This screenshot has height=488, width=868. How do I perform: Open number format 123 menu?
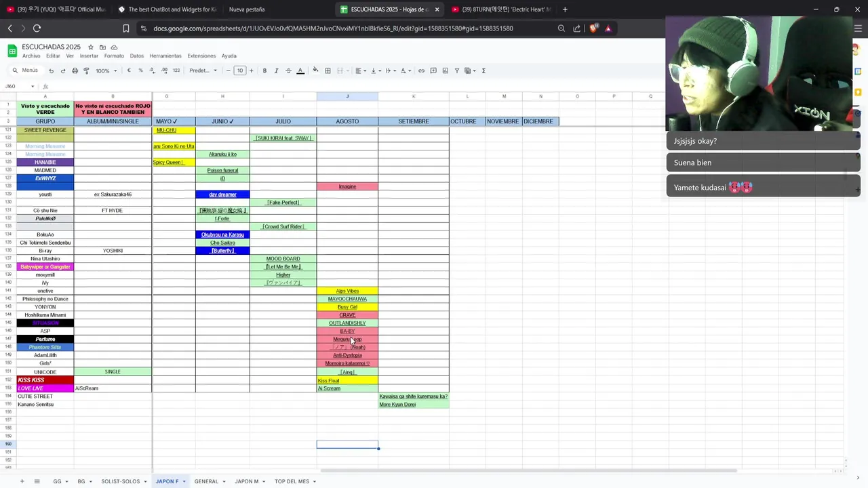pyautogui.click(x=176, y=70)
